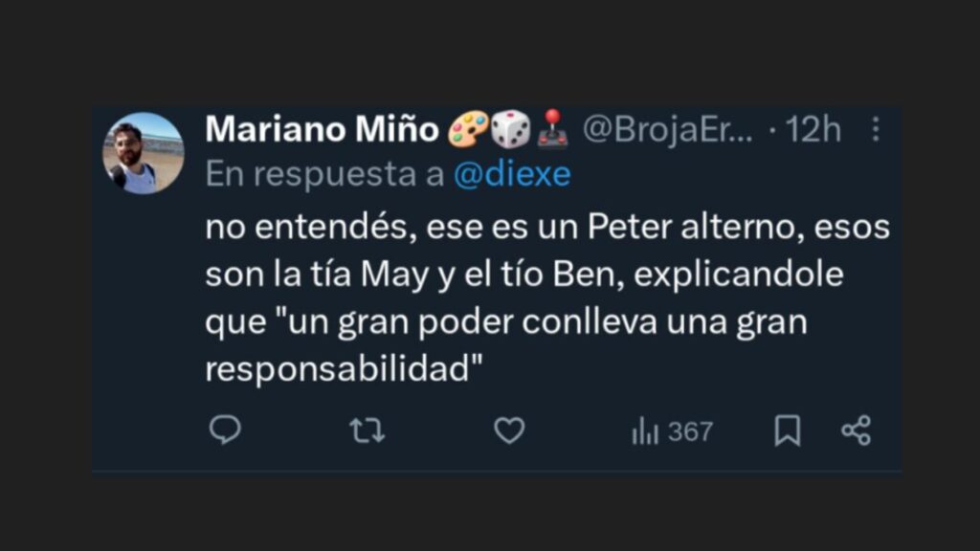Click the red joystick emoji
Image resolution: width=980 pixels, height=551 pixels.
tap(552, 129)
